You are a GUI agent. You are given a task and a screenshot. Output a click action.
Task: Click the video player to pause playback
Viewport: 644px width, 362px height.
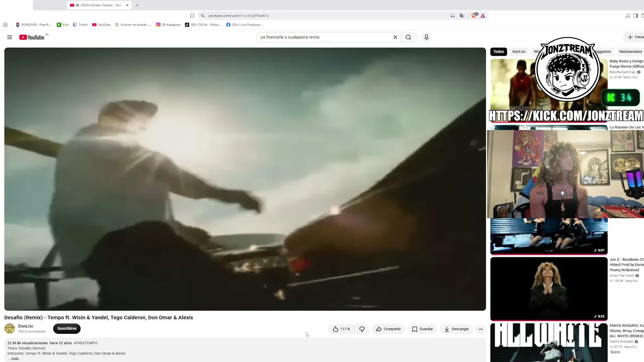[x=245, y=179]
